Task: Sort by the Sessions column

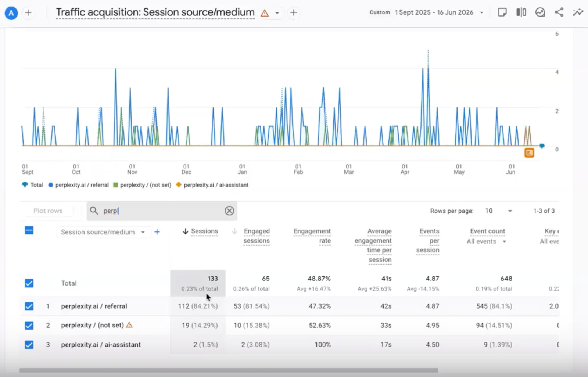Action: coord(204,231)
